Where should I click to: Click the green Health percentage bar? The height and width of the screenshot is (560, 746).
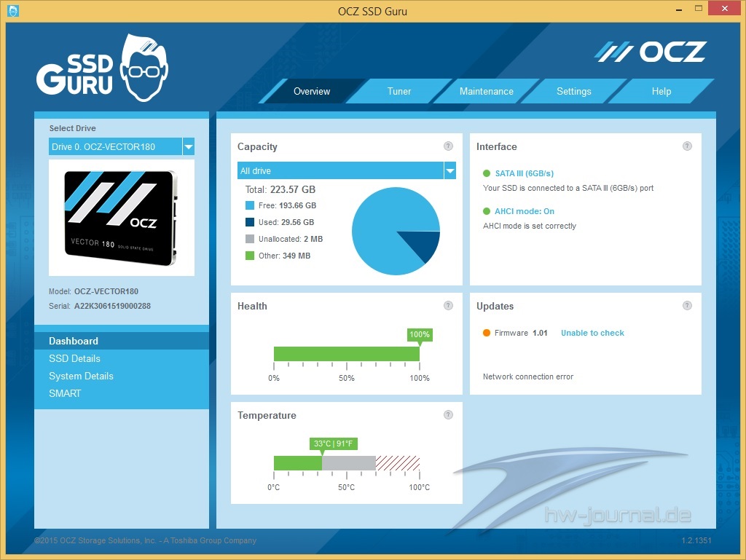(346, 354)
